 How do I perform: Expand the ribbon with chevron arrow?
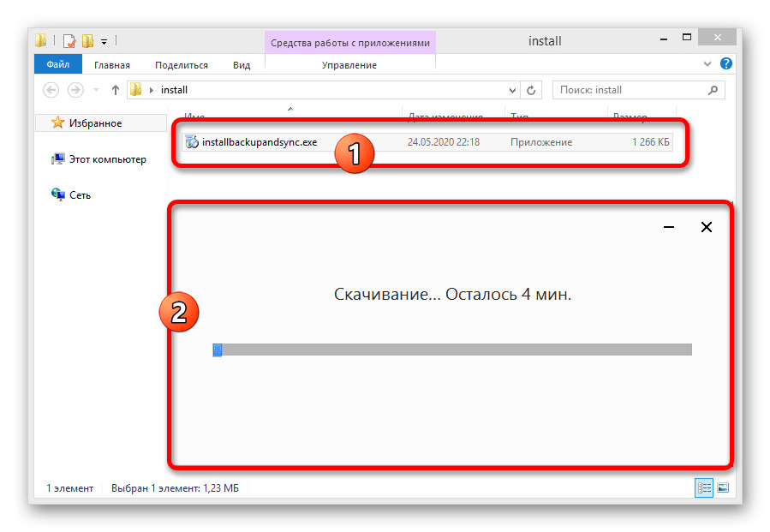click(707, 64)
